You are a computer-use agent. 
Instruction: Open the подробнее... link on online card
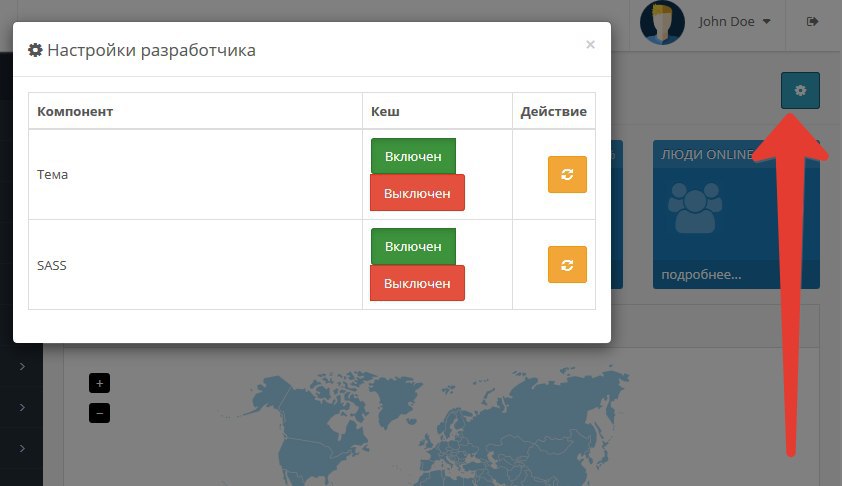[701, 274]
